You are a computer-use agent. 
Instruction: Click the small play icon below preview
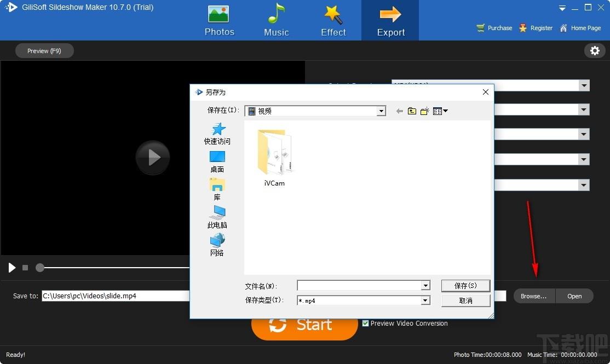coord(11,268)
